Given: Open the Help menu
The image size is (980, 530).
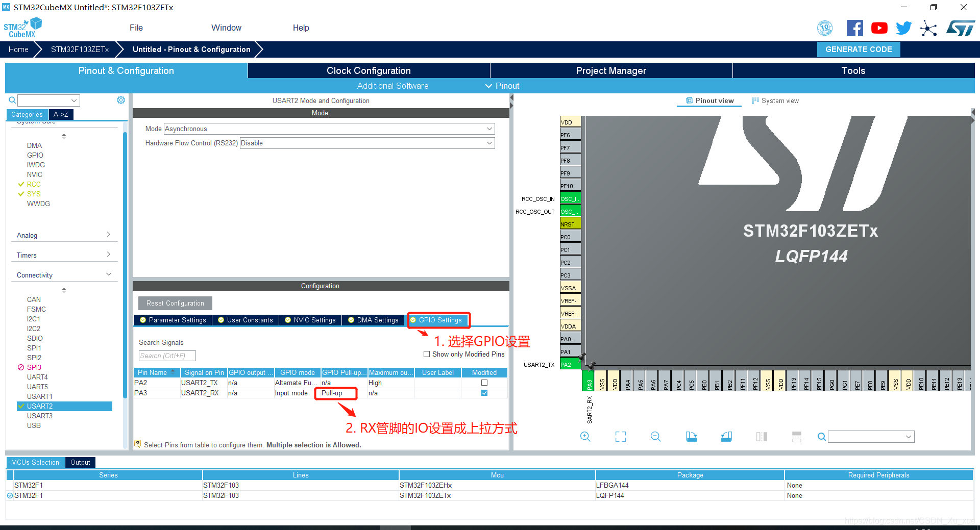Looking at the screenshot, I should pyautogui.click(x=301, y=28).
